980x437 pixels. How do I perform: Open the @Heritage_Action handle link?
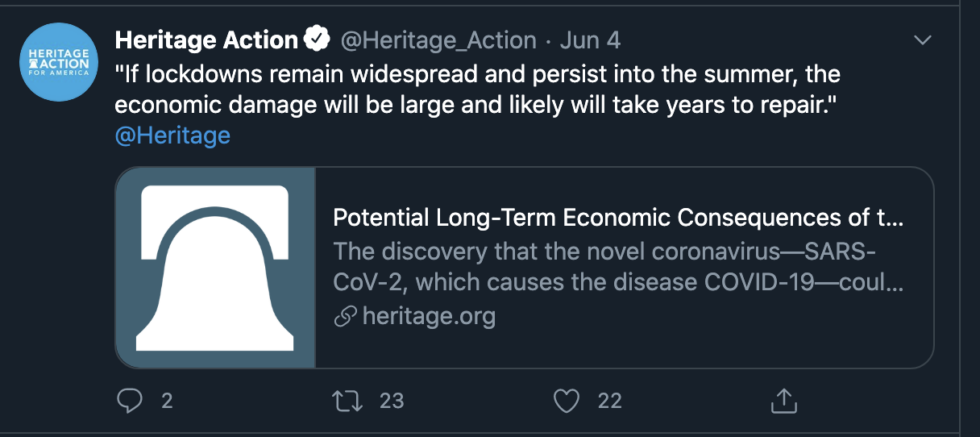(x=438, y=40)
